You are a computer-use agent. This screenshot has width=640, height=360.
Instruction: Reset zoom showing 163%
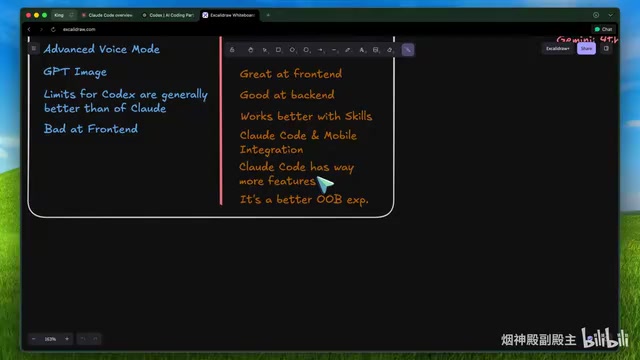(x=50, y=339)
